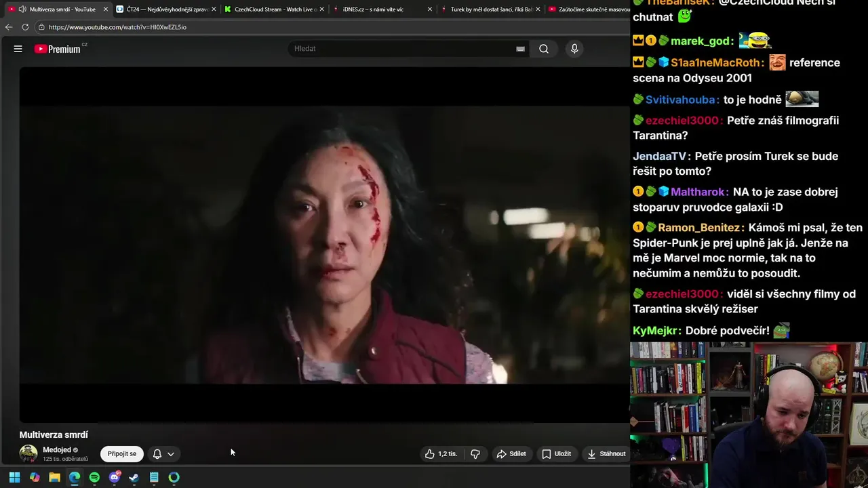
Task: Open Medojed channel avatar
Action: pos(28,453)
